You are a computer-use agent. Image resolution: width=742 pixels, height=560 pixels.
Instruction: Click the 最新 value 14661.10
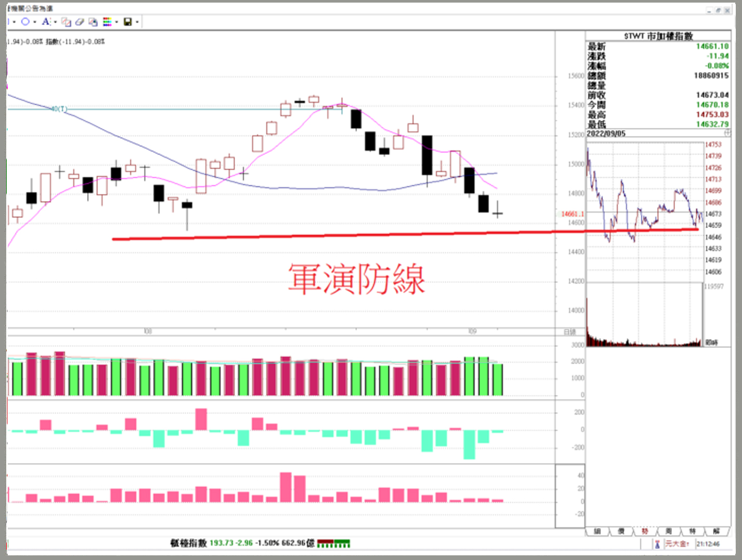point(712,46)
